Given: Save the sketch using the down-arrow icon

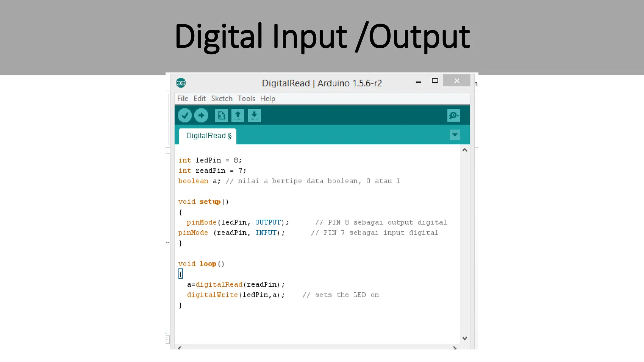Looking at the screenshot, I should [x=254, y=115].
